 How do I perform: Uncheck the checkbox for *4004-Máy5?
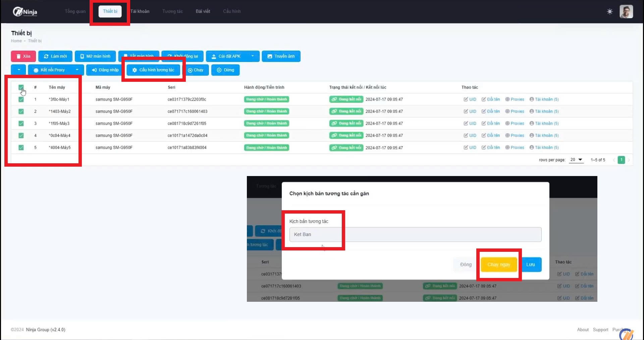pyautogui.click(x=21, y=148)
